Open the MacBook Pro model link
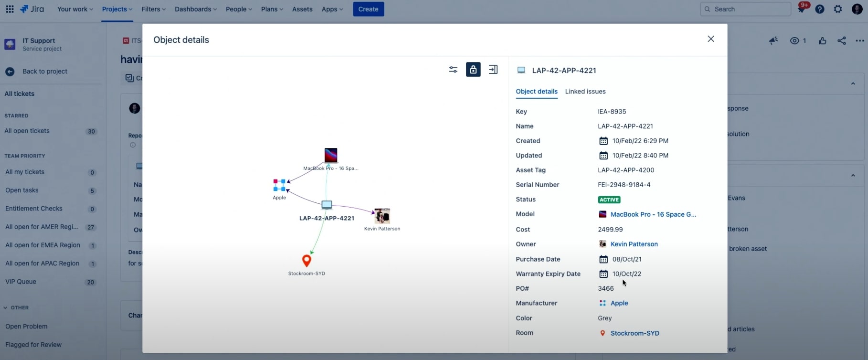The image size is (868, 360). tap(653, 214)
